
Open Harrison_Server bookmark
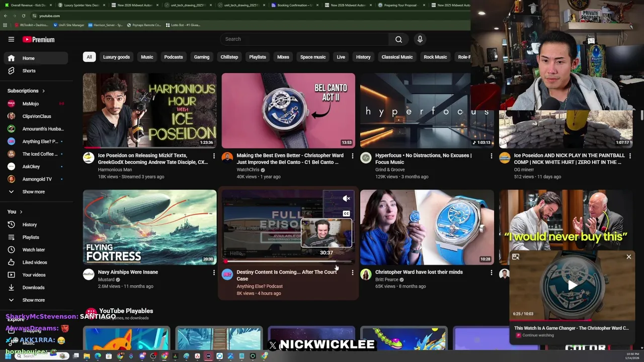pyautogui.click(x=106, y=25)
